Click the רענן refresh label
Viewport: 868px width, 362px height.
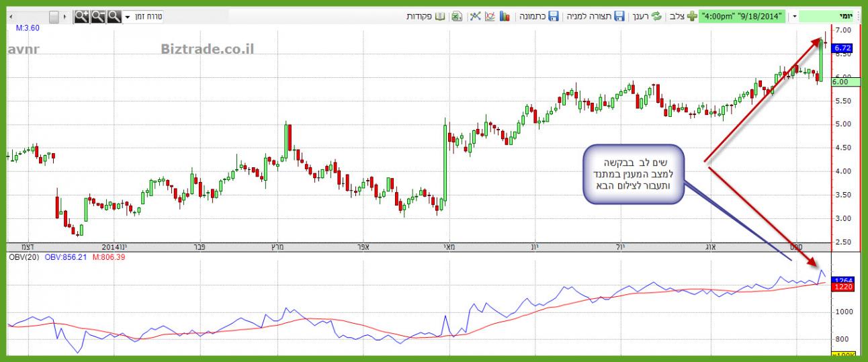pos(640,16)
